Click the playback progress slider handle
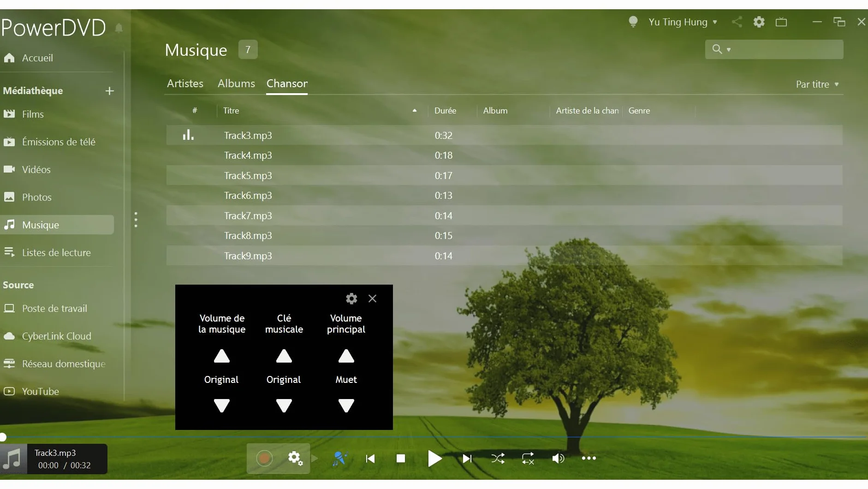The image size is (868, 489). pyautogui.click(x=3, y=437)
